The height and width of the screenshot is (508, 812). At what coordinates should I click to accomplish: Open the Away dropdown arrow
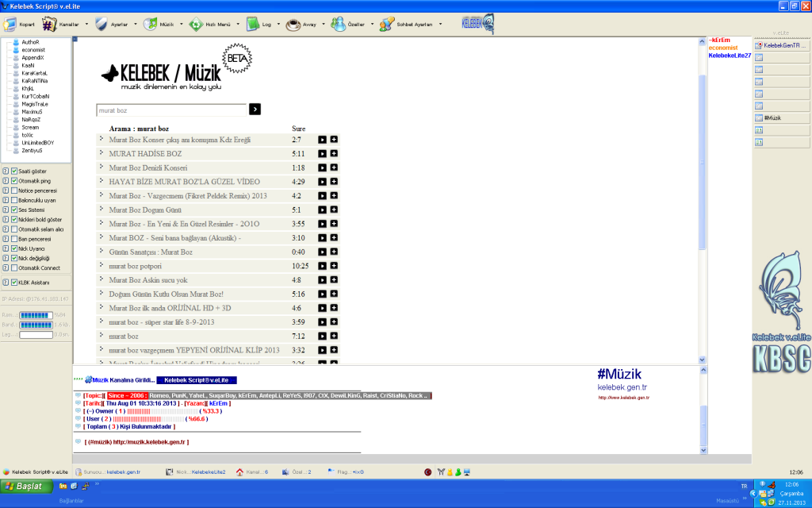pyautogui.click(x=324, y=25)
